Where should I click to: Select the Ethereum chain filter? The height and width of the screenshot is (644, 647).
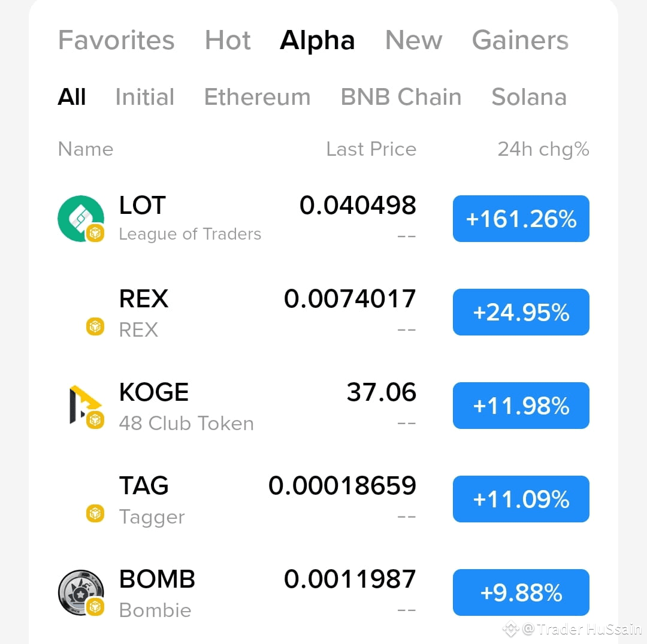[257, 96]
